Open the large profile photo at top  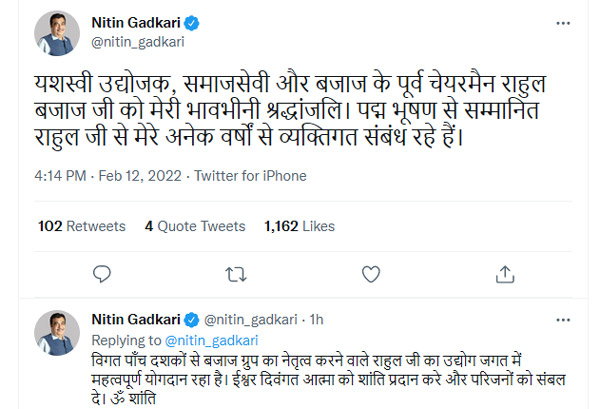click(58, 33)
